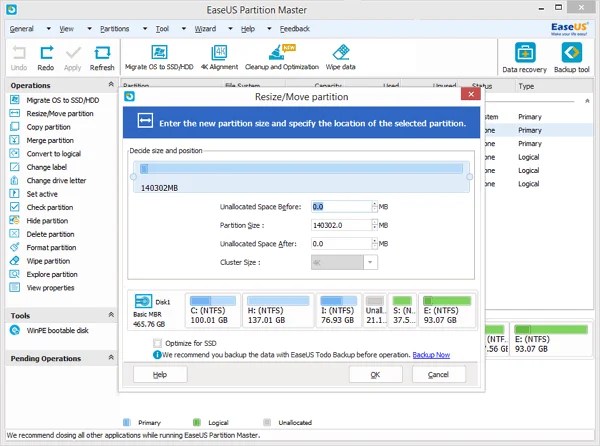Collapse the Pending Operations panel
Viewport: 600px width, 446px height.
pos(111,358)
